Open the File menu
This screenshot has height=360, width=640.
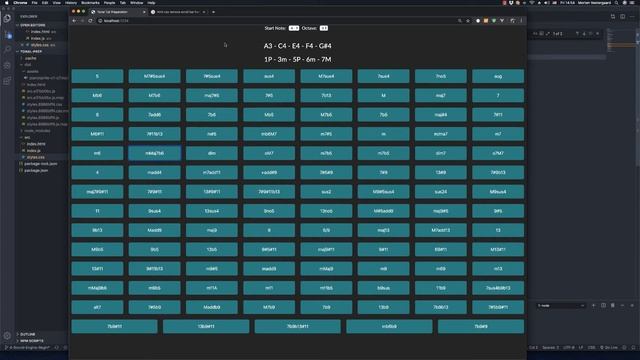coord(34,3)
